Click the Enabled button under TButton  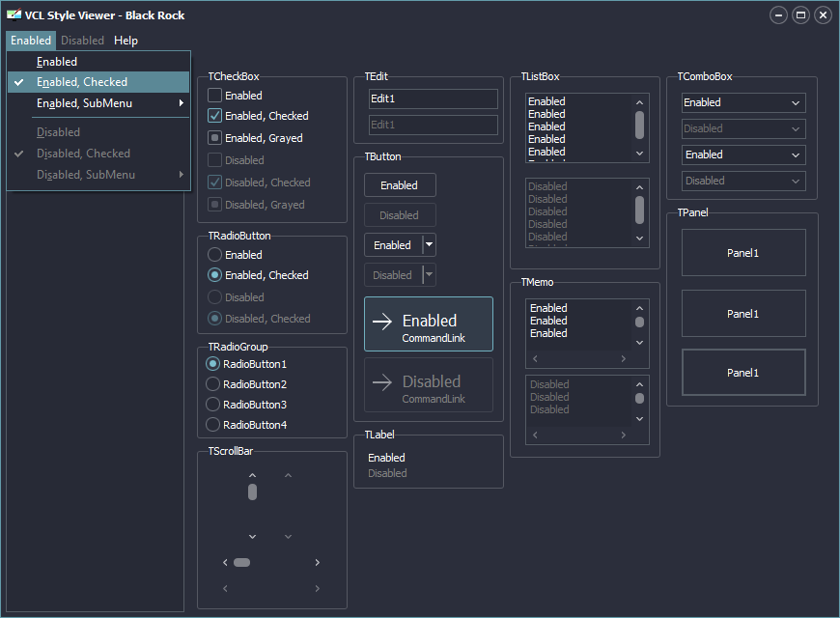point(400,185)
